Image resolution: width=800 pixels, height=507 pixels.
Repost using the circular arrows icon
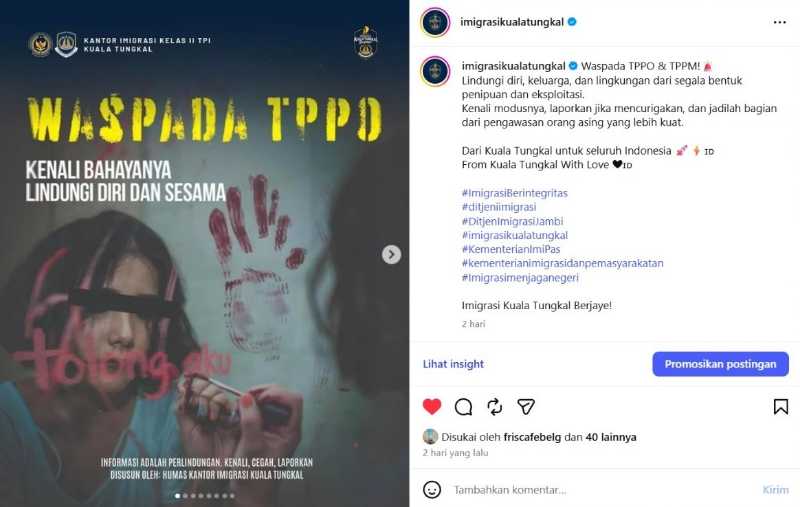(x=494, y=407)
